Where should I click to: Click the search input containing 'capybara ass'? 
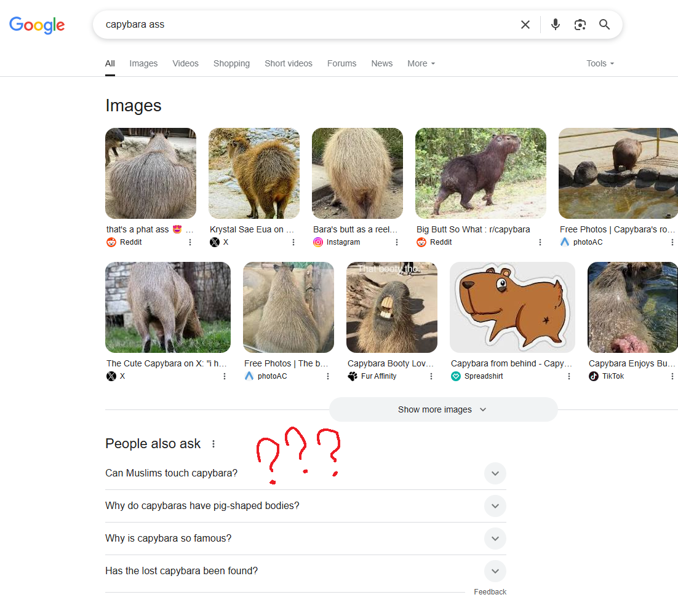tap(307, 25)
